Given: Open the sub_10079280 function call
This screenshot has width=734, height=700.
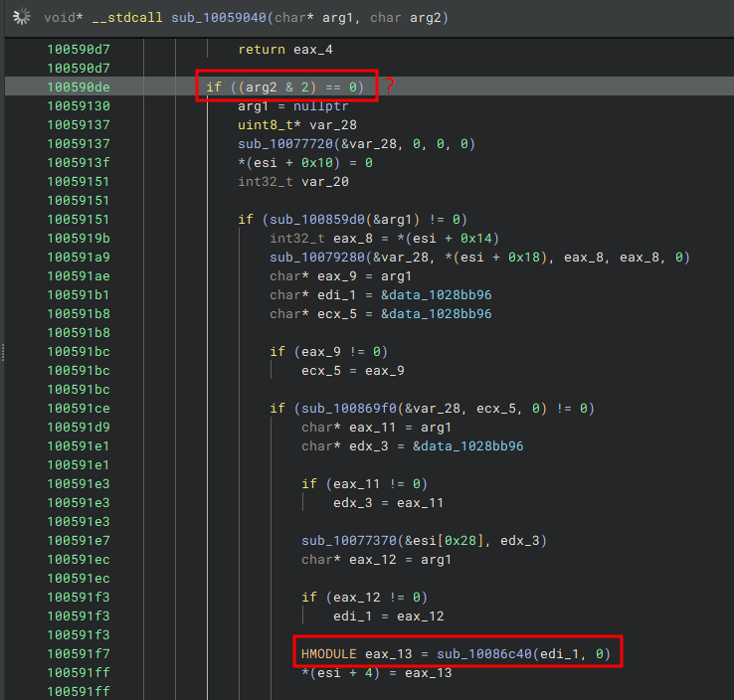Looking at the screenshot, I should point(317,258).
